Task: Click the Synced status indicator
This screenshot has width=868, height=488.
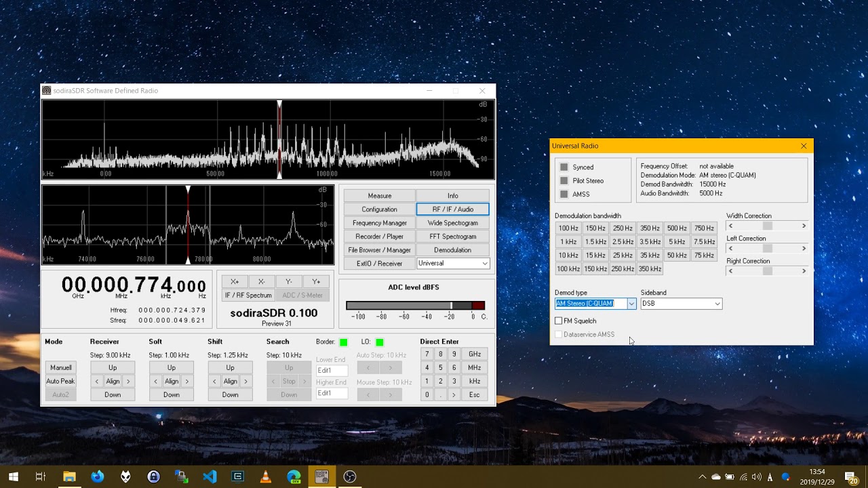Action: tap(564, 167)
